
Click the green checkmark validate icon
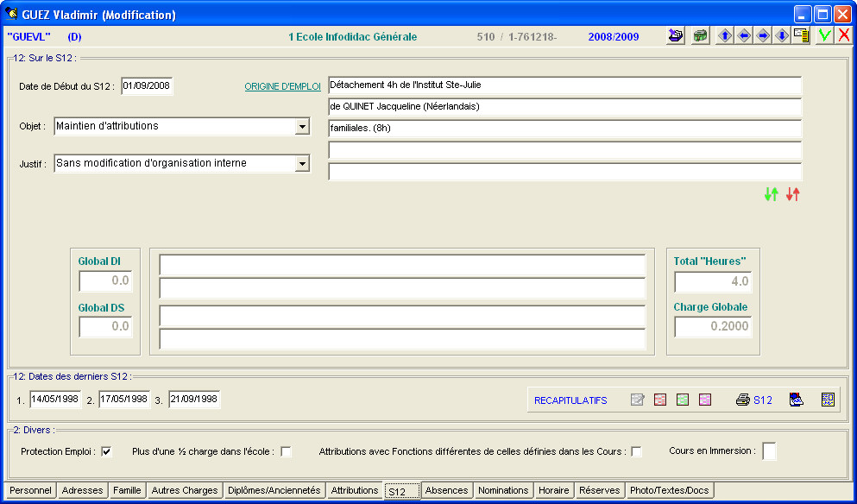pyautogui.click(x=825, y=36)
